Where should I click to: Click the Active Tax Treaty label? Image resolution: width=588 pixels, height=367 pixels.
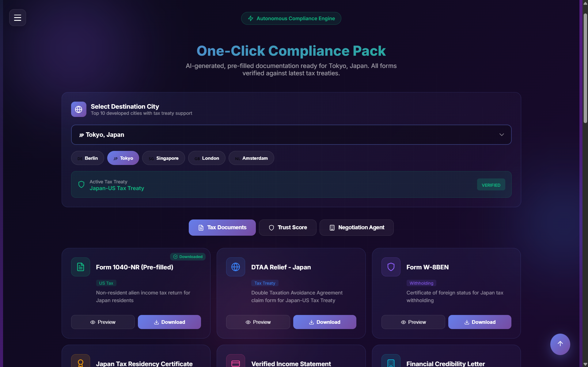click(x=108, y=182)
